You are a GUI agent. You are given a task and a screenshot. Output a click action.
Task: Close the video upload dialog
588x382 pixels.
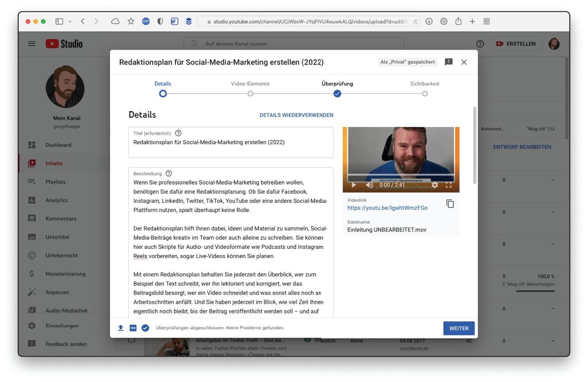(x=464, y=62)
